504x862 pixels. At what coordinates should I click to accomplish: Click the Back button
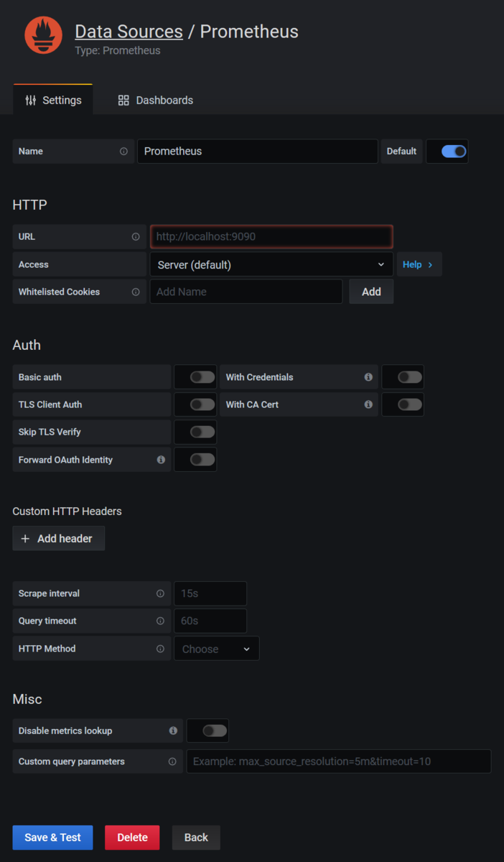click(196, 838)
